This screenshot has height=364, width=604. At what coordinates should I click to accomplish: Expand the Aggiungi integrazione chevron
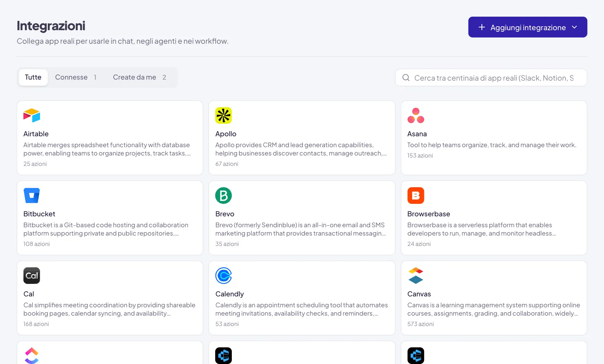coord(575,27)
